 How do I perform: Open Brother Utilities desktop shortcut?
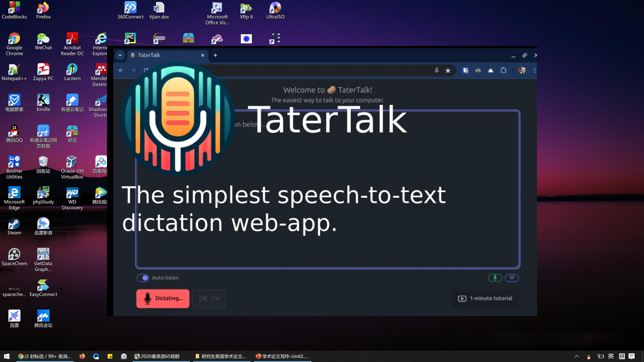14,168
